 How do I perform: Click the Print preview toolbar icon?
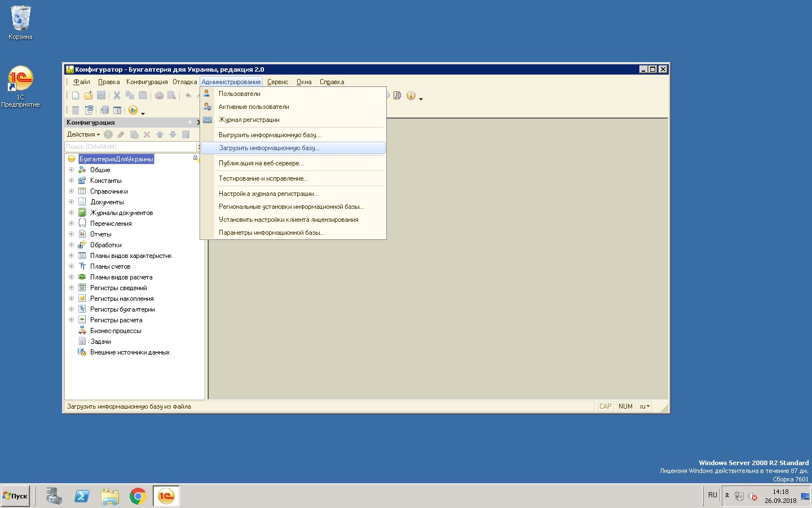click(172, 95)
